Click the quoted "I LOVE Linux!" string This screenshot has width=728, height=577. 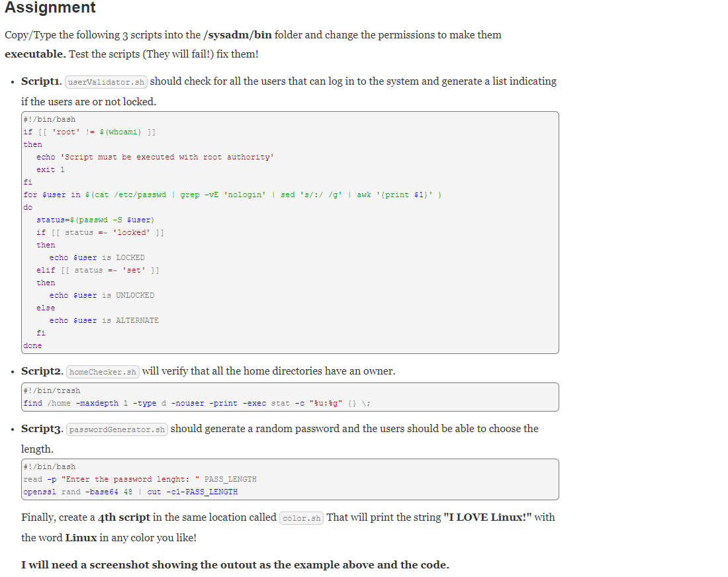click(x=488, y=517)
